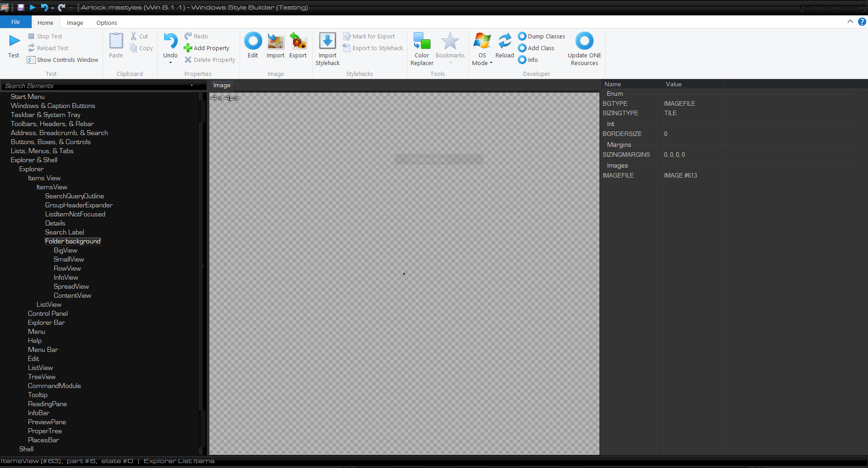
Task: Click the Name column header
Action: [632, 84]
